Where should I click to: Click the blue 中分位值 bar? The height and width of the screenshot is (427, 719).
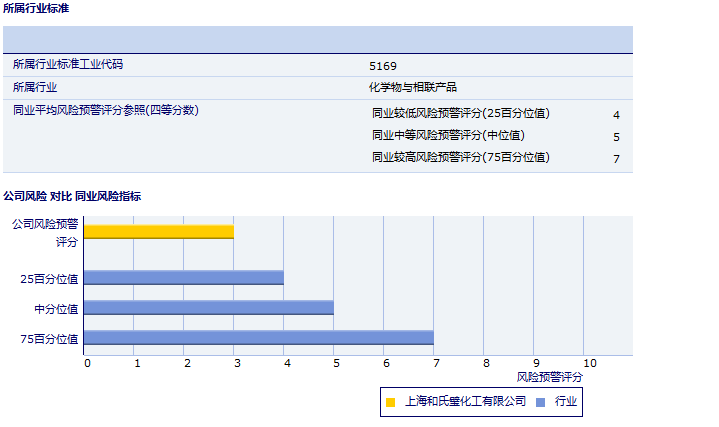[209, 308]
